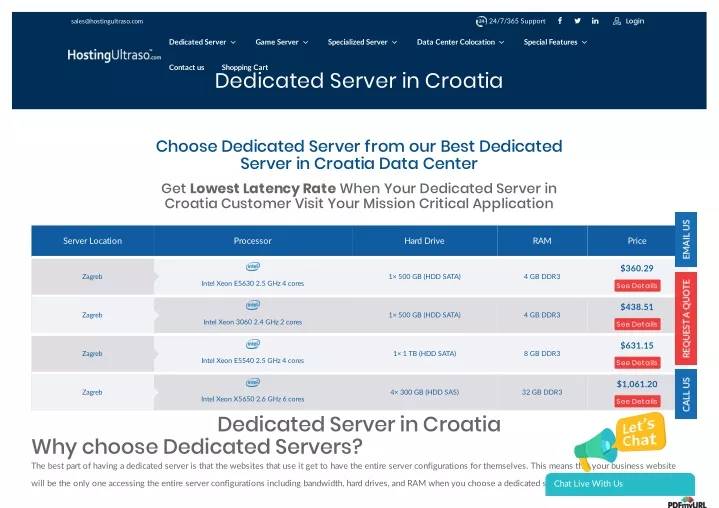Click the 1× 1 TB (HDD SATA) cell
The height and width of the screenshot is (508, 719).
tap(425, 353)
